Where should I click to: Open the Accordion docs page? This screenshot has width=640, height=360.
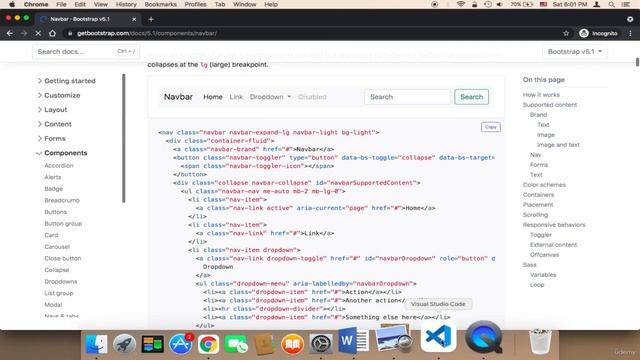click(59, 165)
